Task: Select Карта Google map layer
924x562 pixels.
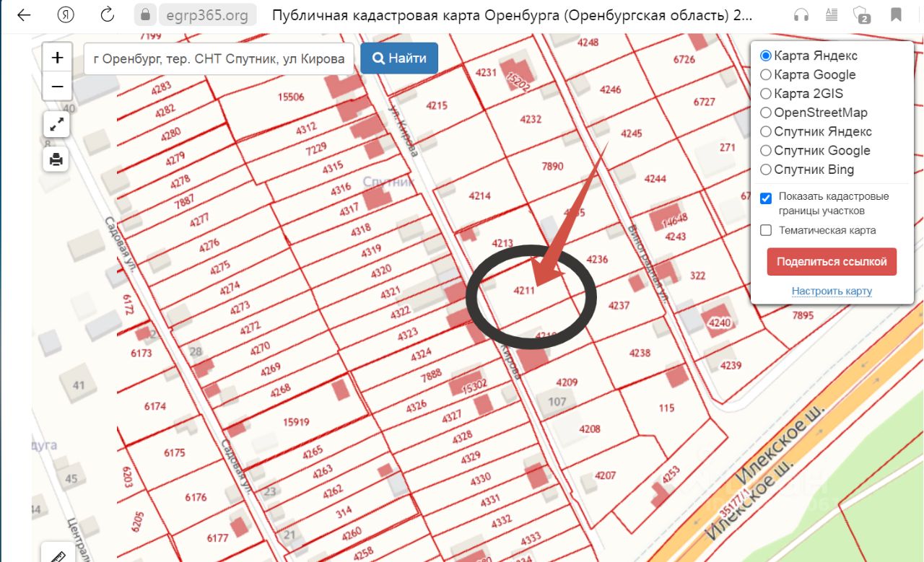Action: pyautogui.click(x=767, y=74)
